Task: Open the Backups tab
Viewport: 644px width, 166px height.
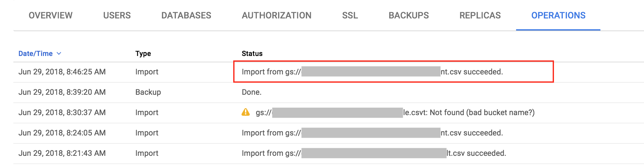Action: coord(409,15)
